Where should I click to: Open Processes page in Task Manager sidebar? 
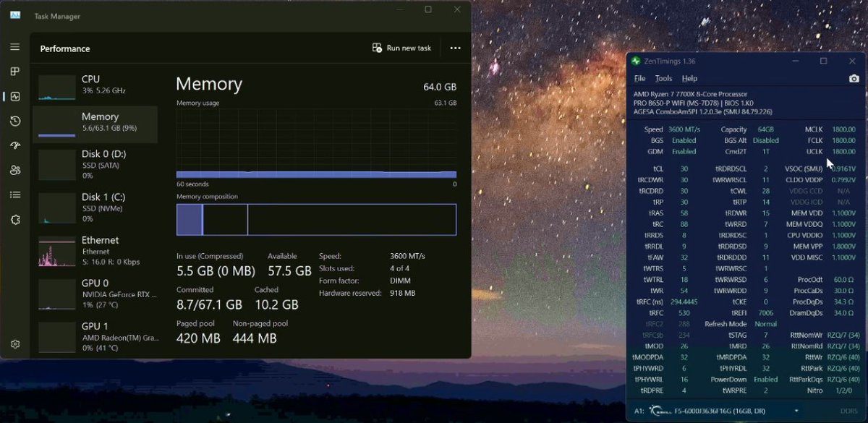point(14,72)
